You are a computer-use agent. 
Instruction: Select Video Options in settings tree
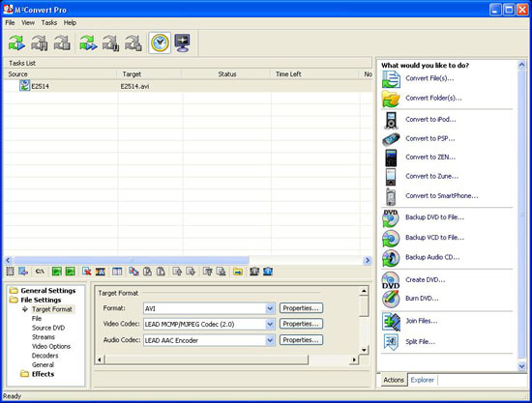pyautogui.click(x=51, y=346)
